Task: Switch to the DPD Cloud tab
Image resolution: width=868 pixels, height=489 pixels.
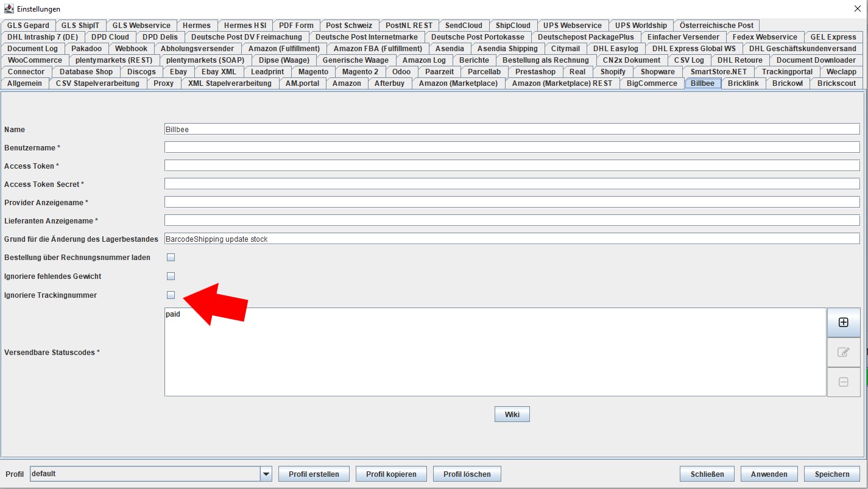Action: (x=110, y=37)
